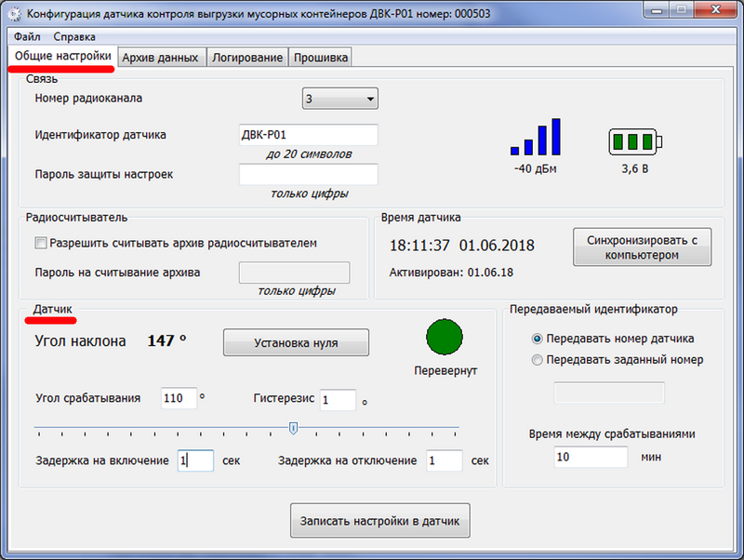
Task: Click the "Установка нуля" button
Action: tap(296, 342)
